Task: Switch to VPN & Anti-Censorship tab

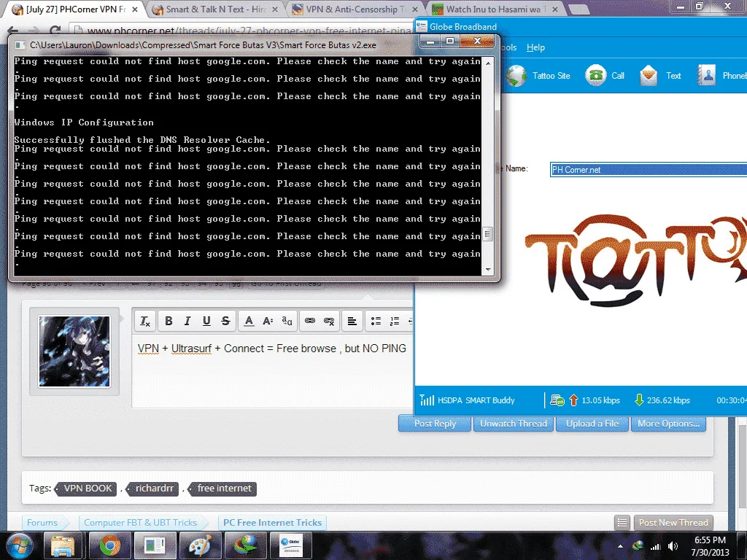Action: (x=355, y=9)
